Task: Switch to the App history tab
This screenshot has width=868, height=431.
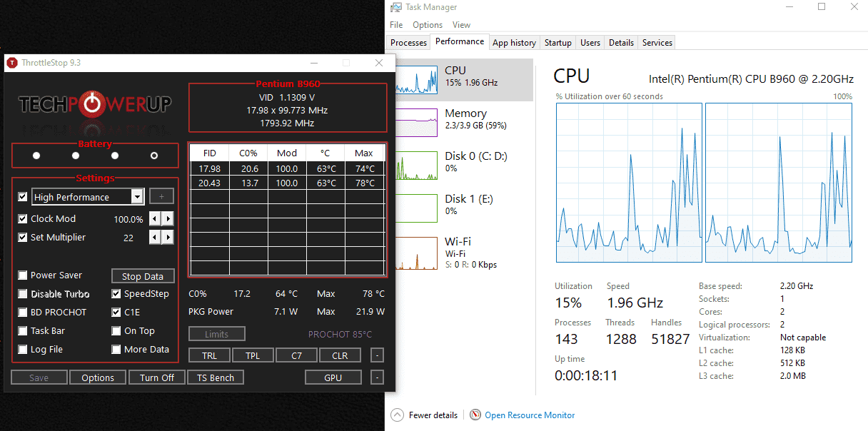Action: [x=515, y=43]
